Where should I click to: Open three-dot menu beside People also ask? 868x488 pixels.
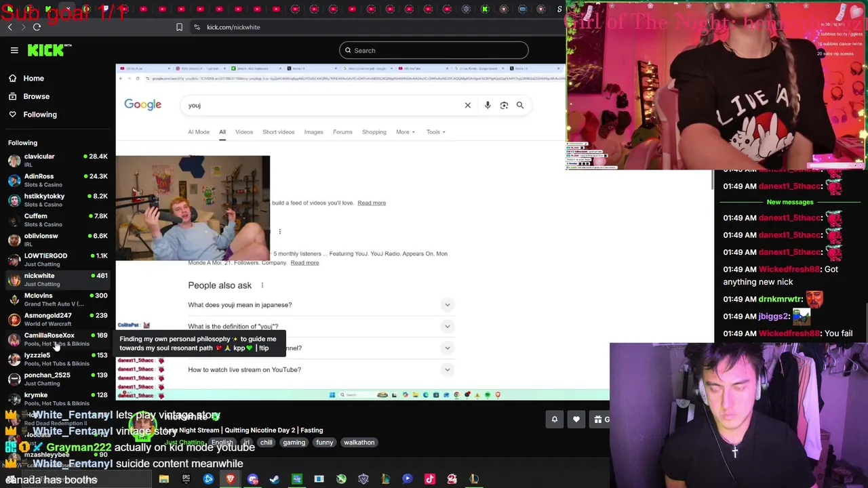[x=262, y=285]
